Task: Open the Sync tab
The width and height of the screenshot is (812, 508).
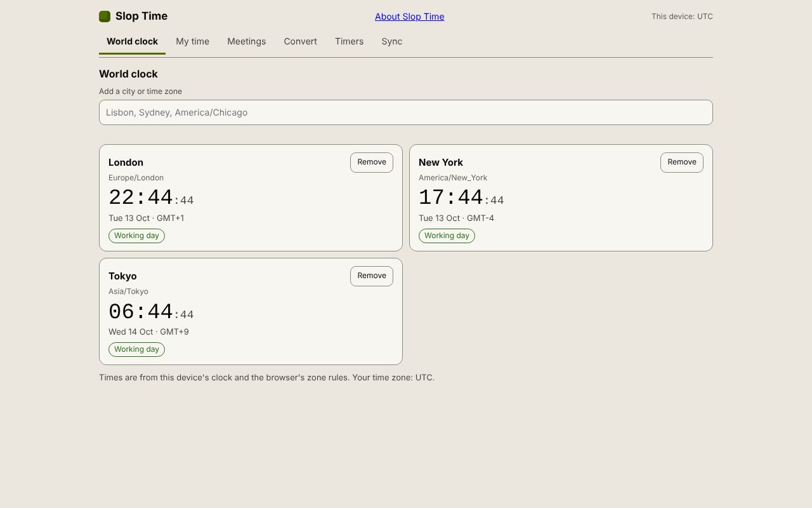Action: (x=391, y=41)
